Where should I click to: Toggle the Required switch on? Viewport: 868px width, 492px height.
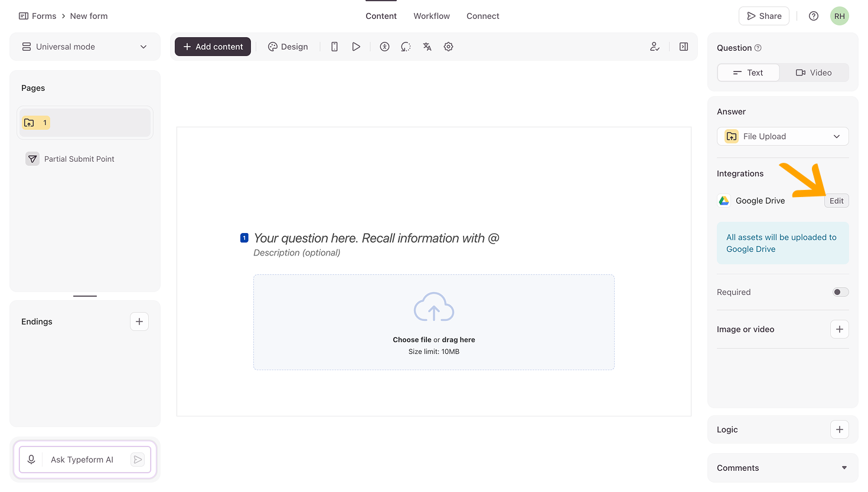pos(841,292)
